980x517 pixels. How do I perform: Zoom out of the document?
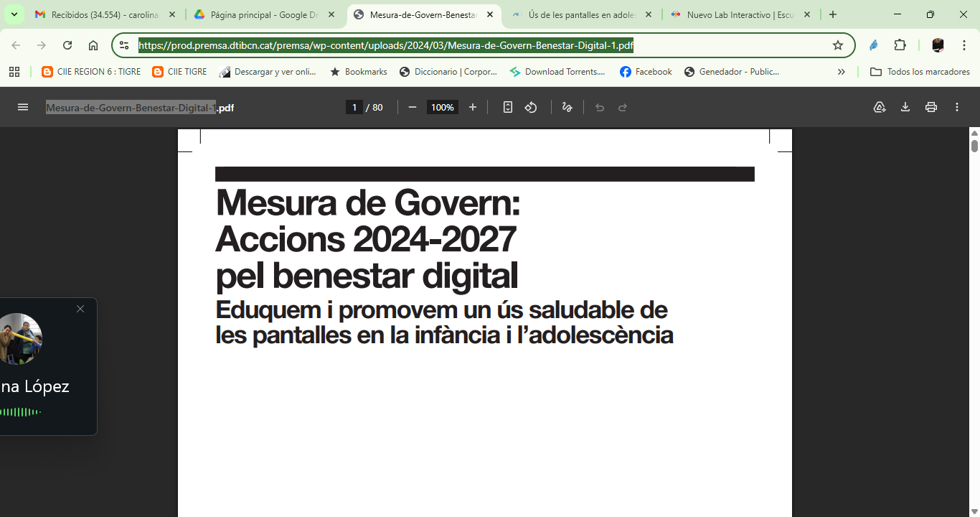(412, 106)
